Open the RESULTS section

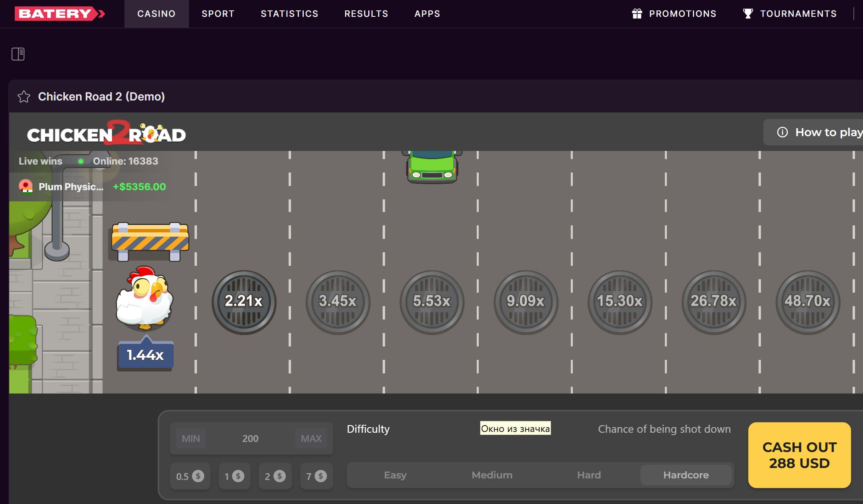(366, 13)
